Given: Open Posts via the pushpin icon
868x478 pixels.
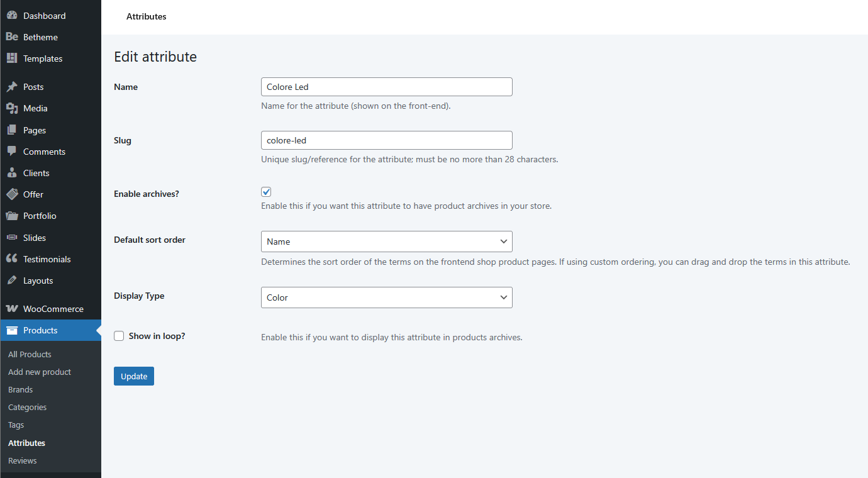Looking at the screenshot, I should point(12,87).
